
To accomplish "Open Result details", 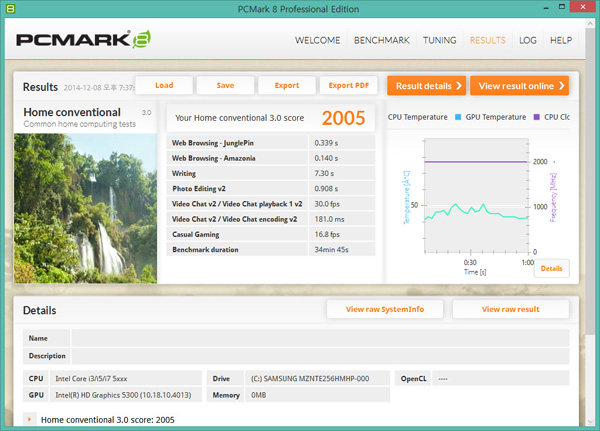I will 426,86.
